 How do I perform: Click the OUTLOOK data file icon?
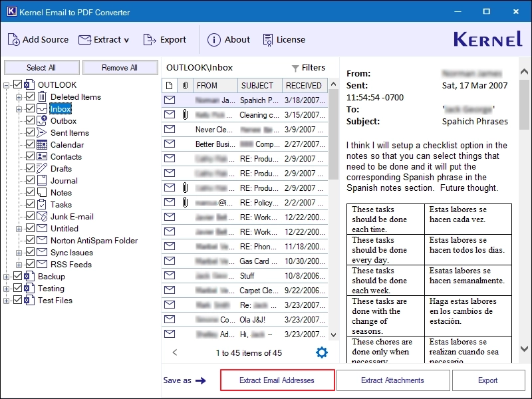click(x=29, y=84)
